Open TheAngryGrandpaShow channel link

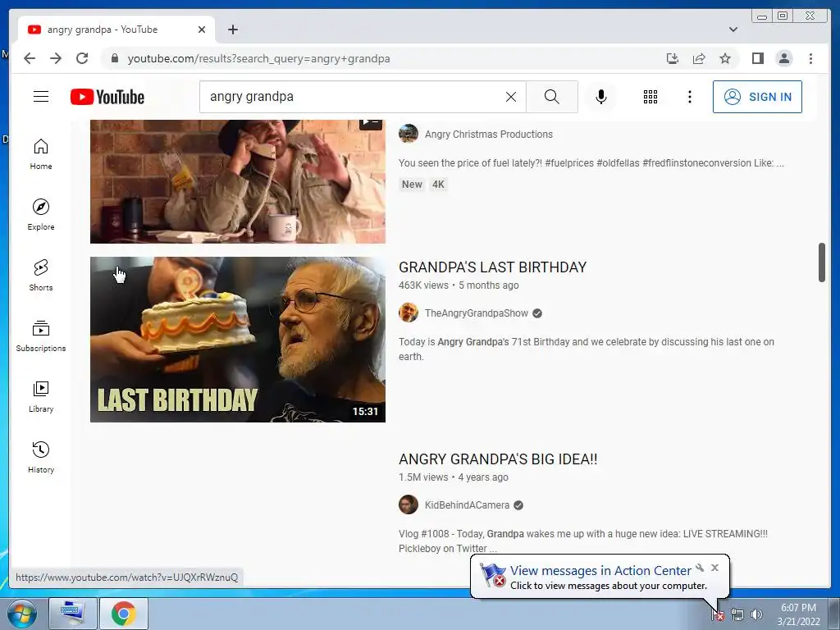click(477, 313)
